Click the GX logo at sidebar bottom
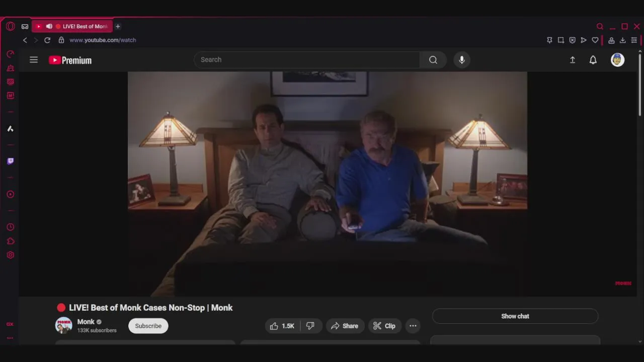This screenshot has width=644, height=362. [10, 324]
